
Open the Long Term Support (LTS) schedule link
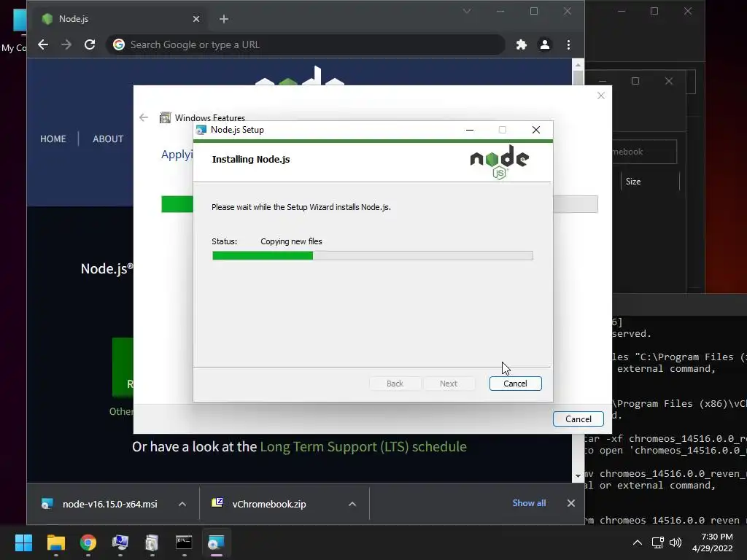pos(363,447)
